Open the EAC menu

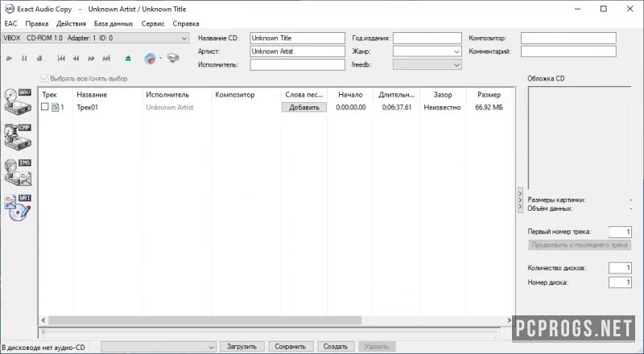(x=10, y=23)
